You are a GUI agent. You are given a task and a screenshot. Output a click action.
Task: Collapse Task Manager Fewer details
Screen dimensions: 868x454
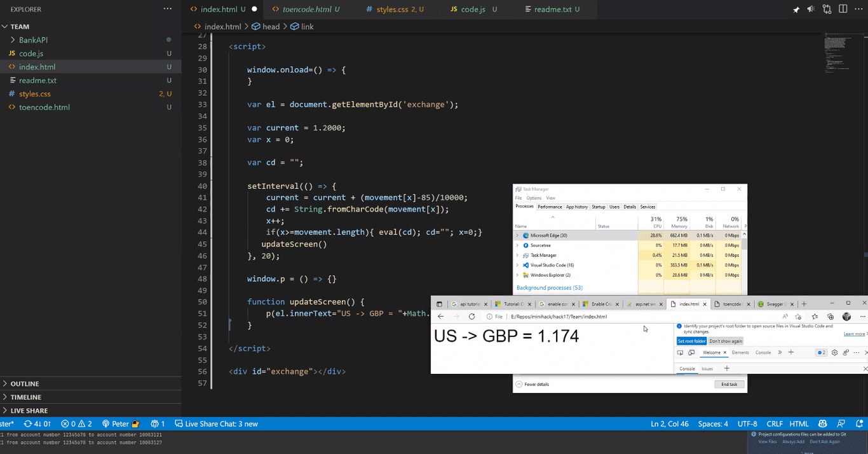(532, 385)
